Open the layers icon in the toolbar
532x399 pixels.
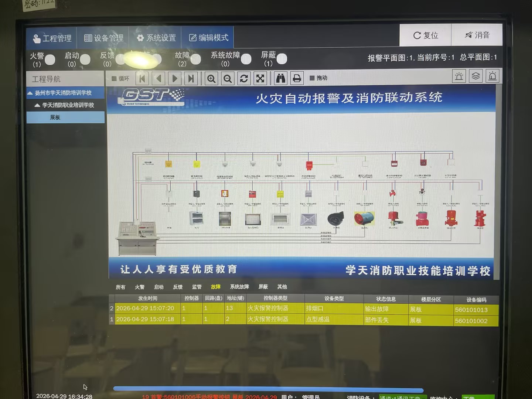[x=476, y=76]
